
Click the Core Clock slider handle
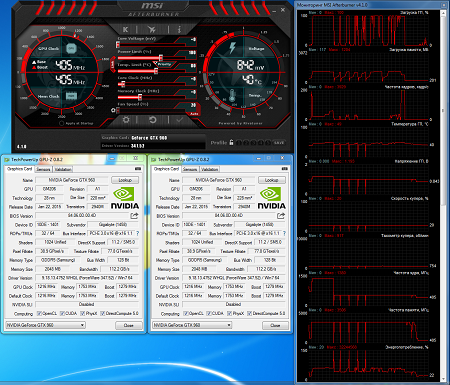click(x=123, y=84)
